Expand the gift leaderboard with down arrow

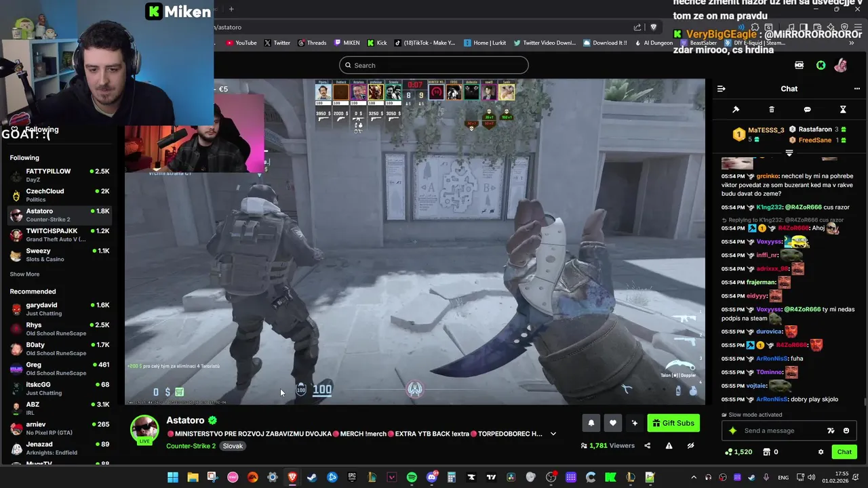789,153
